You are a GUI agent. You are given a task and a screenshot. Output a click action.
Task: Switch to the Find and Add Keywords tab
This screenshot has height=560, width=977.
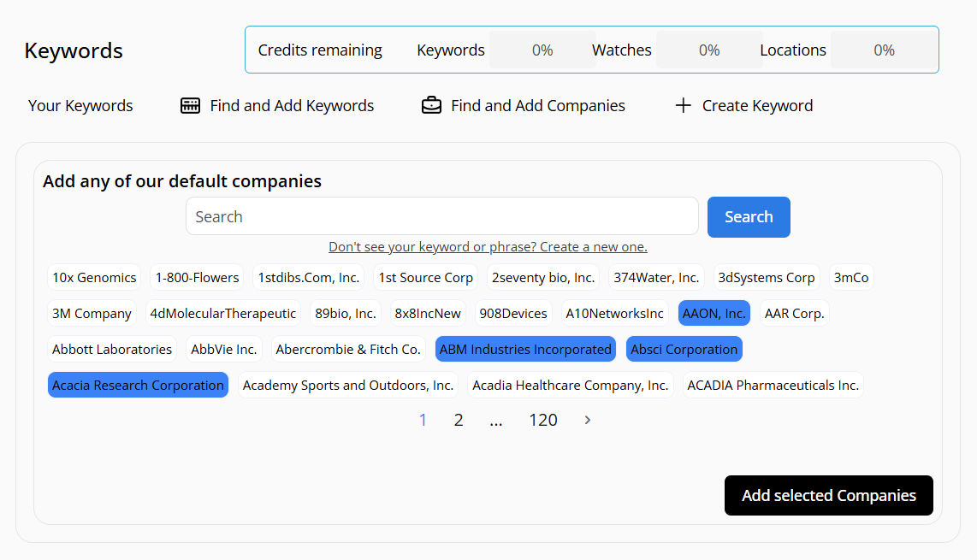[292, 106]
